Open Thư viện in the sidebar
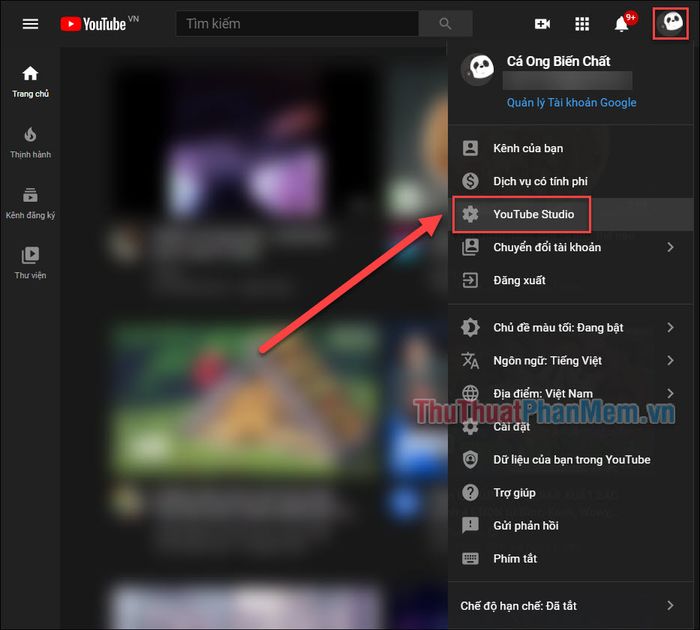Screen dimensions: 700x630 (x=30, y=263)
